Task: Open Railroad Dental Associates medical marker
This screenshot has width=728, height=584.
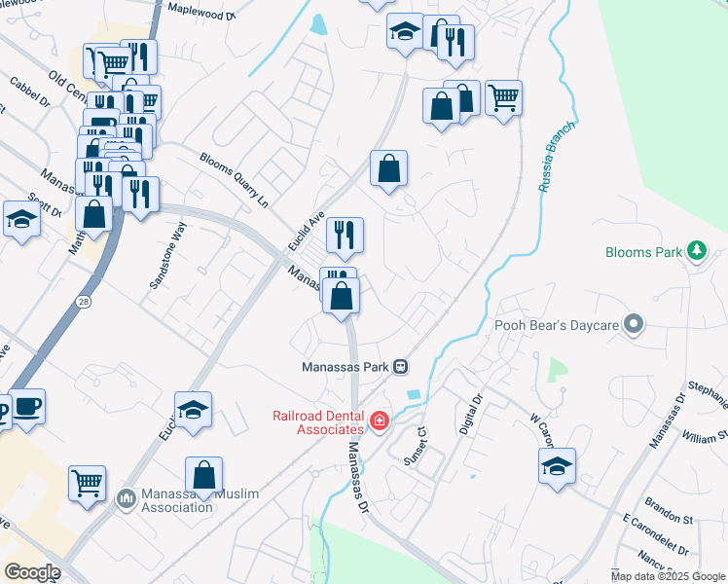Action: pyautogui.click(x=380, y=421)
